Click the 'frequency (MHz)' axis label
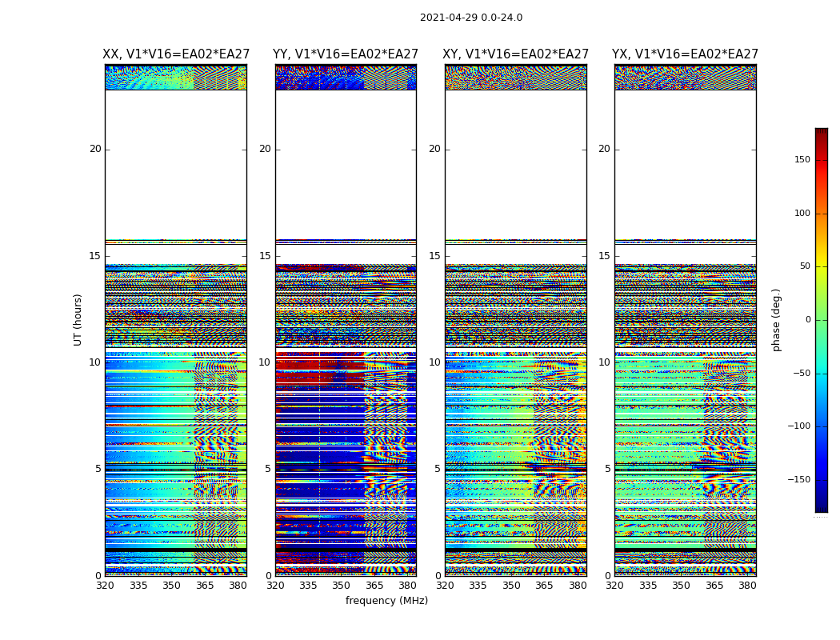Image resolution: width=840 pixels, height=640 pixels. coord(386,601)
